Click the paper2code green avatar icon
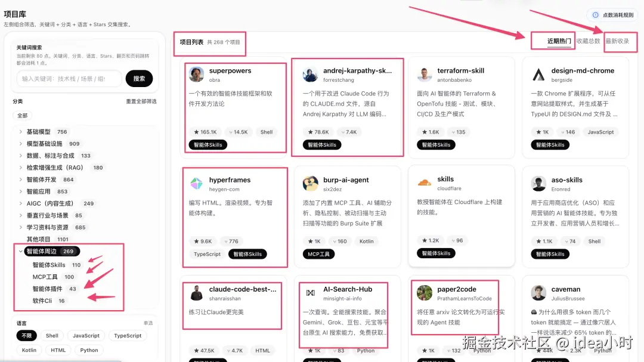This screenshot has height=362, width=644. tap(424, 292)
